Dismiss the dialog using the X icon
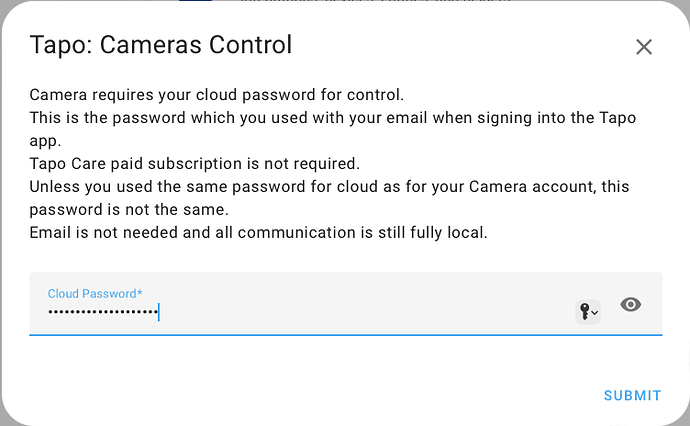Viewport: 690px width, 426px height. 644,47
